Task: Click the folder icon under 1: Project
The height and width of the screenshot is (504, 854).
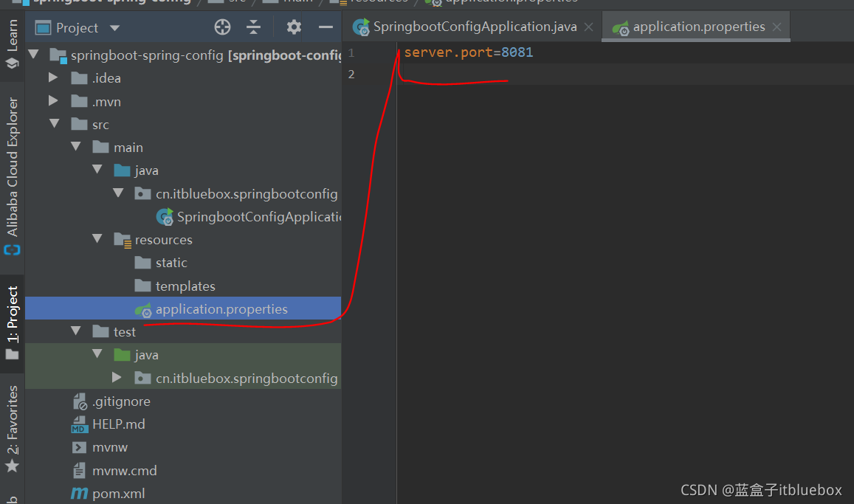Action: pyautogui.click(x=12, y=354)
